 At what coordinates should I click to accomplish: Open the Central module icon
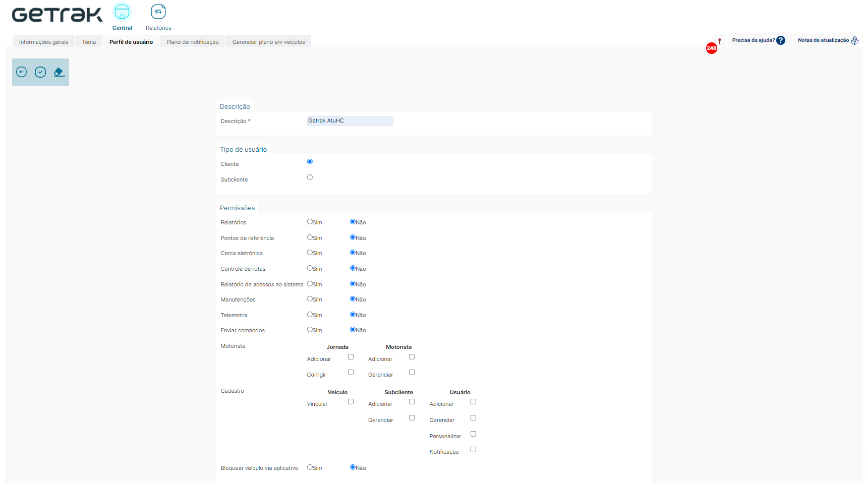tap(122, 12)
